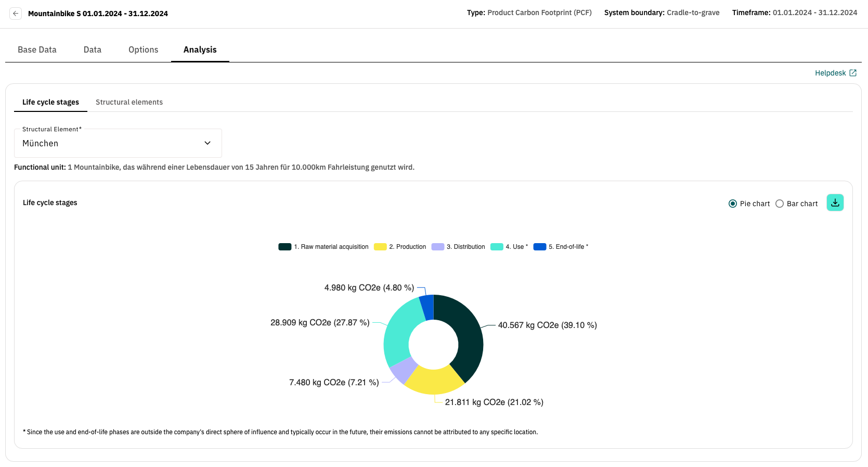Click the back arrow icon
Viewport: 868px width, 467px height.
click(x=16, y=14)
